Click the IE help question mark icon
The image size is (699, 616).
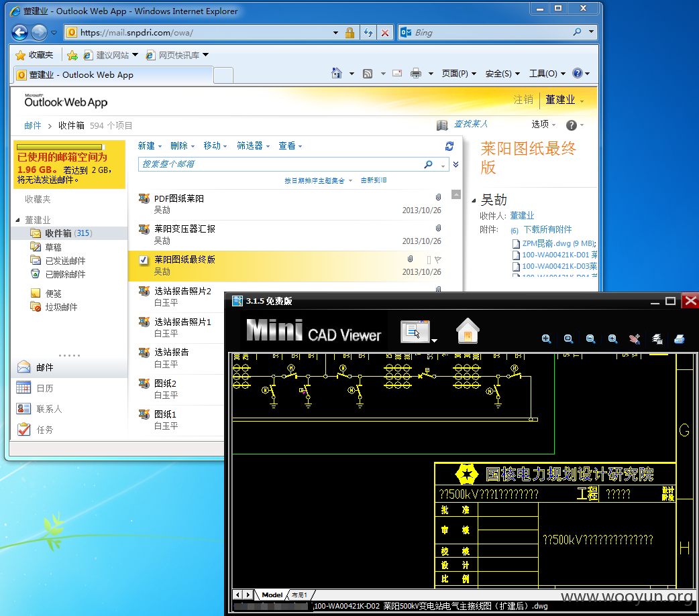tap(578, 73)
